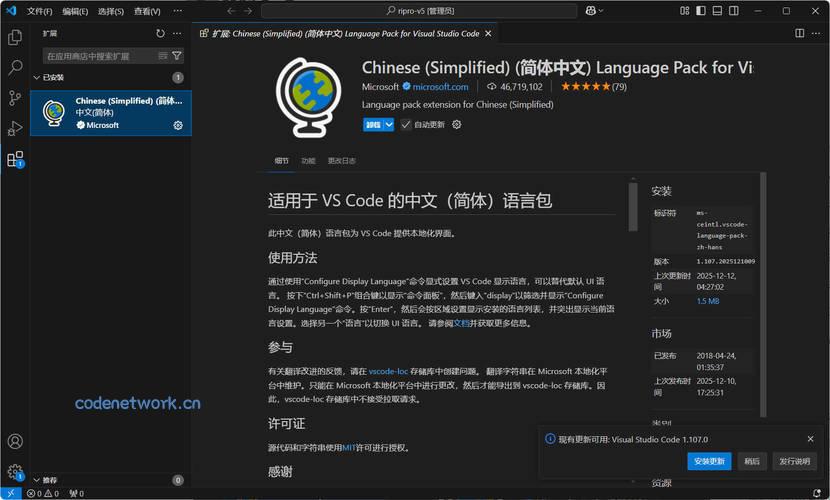Close the Chinese Language Pack editor tab
This screenshot has height=500, width=830.
click(488, 33)
